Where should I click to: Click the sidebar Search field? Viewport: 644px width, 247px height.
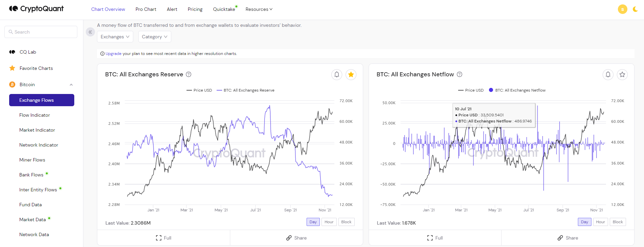coord(41,32)
